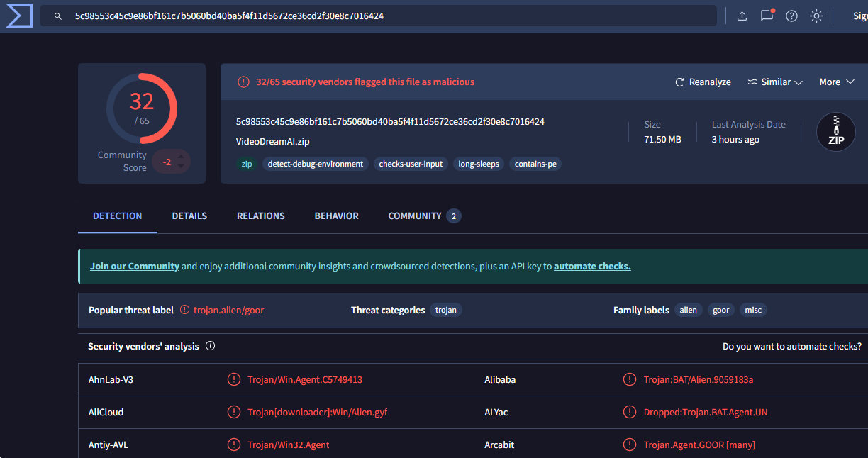Downvote the community score with the down arrow
The height and width of the screenshot is (458, 868).
click(x=181, y=167)
